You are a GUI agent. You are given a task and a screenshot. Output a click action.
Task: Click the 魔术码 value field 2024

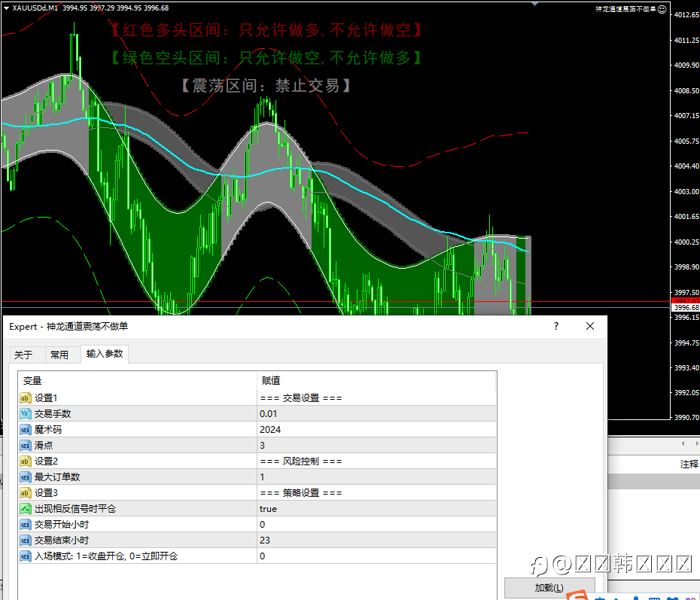coord(376,430)
